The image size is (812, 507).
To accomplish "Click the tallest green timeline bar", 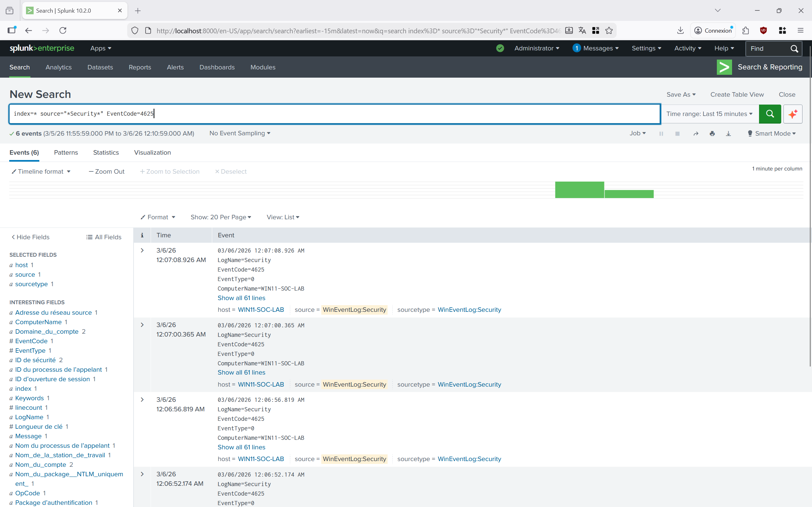I will (579, 190).
